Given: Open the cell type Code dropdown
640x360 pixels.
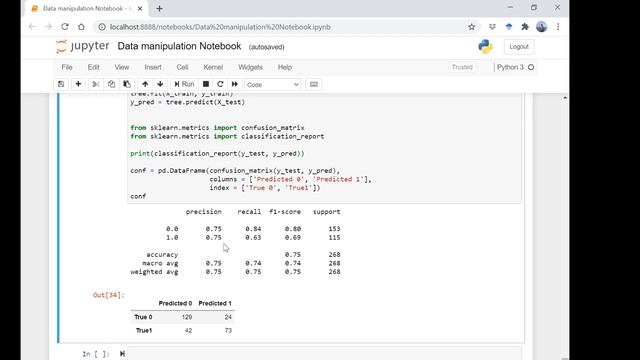Looking at the screenshot, I should 273,84.
